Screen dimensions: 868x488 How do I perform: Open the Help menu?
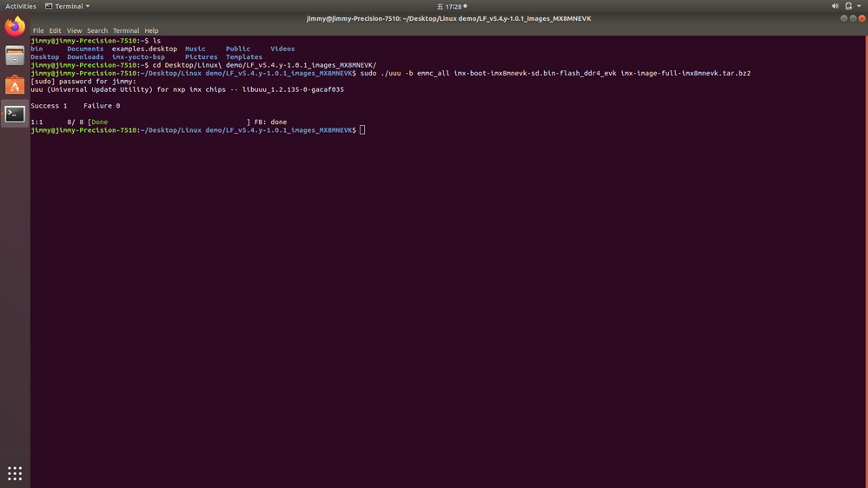pos(151,30)
